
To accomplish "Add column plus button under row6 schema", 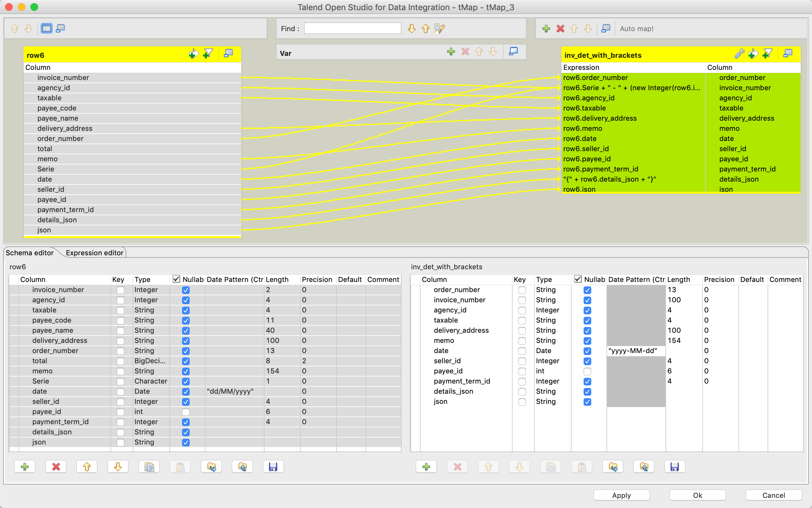I will 24,466.
